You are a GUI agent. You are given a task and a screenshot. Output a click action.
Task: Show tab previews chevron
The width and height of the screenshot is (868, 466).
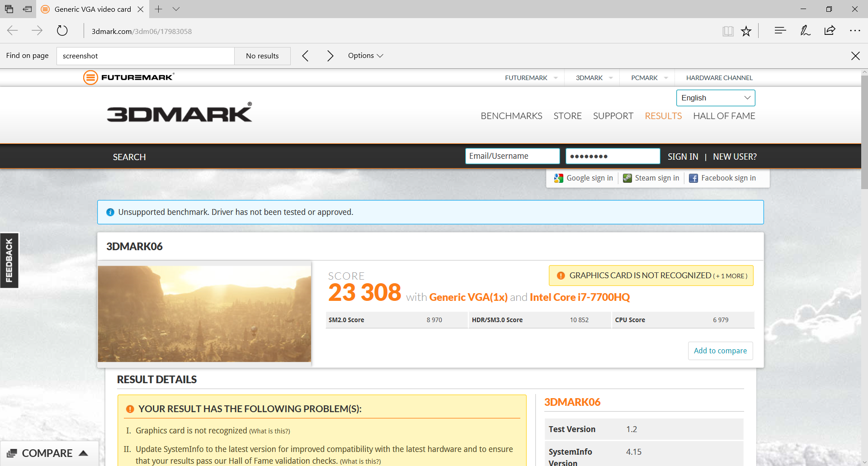pyautogui.click(x=176, y=9)
